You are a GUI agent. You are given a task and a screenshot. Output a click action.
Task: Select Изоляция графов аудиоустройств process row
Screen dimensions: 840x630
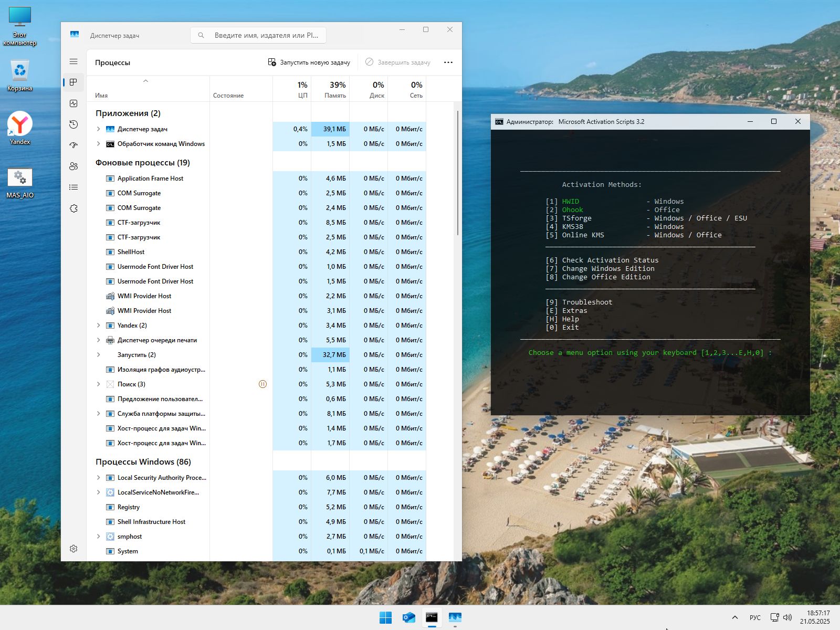point(256,370)
